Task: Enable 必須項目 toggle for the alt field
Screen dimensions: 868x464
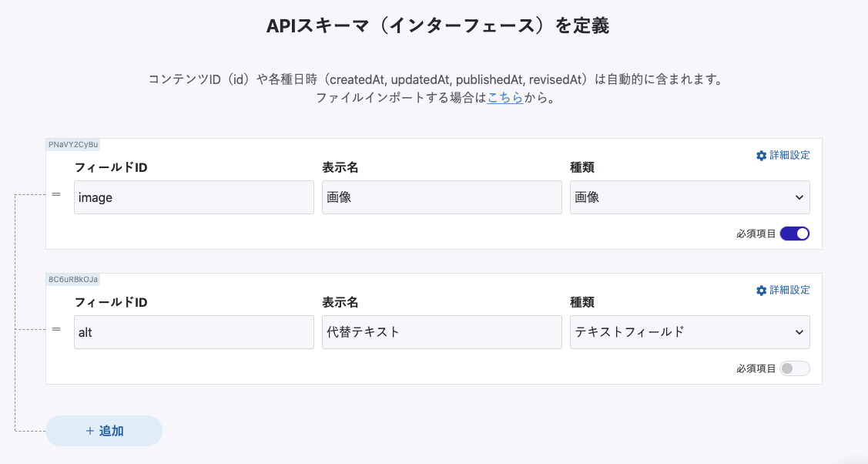Action: click(x=795, y=368)
